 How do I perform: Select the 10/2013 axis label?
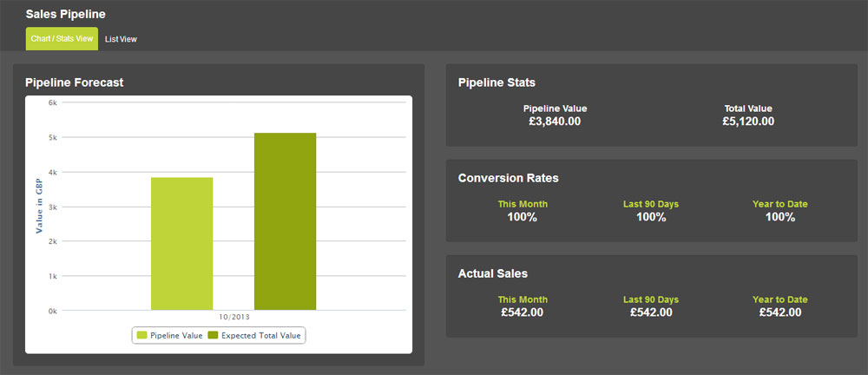tap(234, 318)
